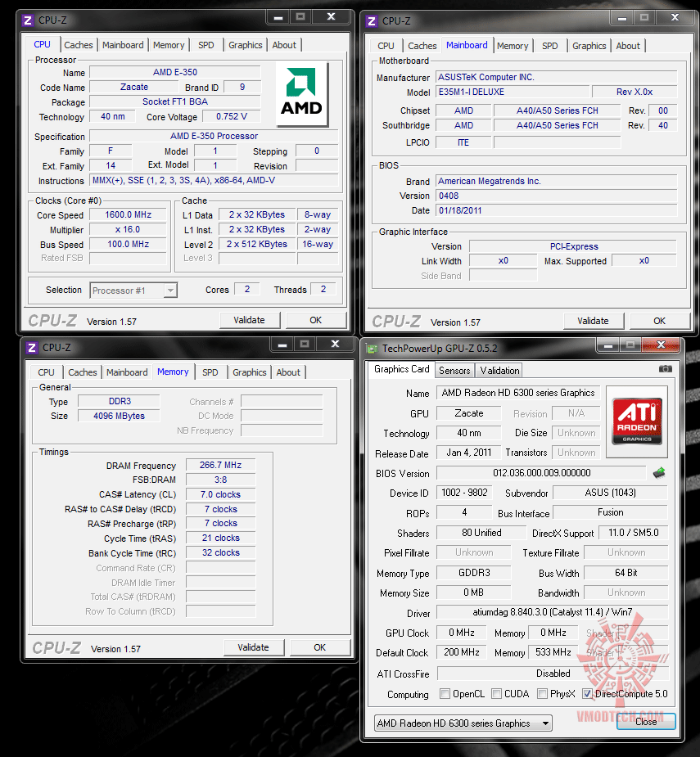Click GPU-Z app icon in title bar

[x=372, y=349]
